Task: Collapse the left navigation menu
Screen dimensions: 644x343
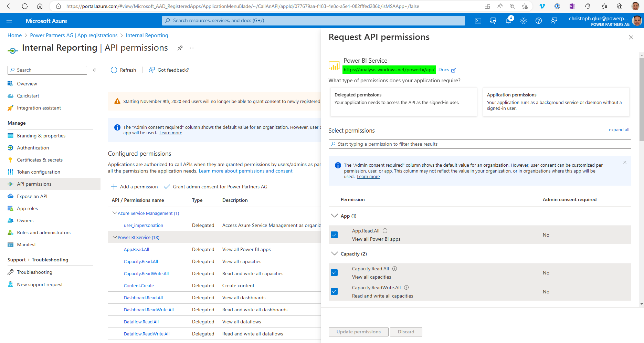Action: tap(94, 70)
